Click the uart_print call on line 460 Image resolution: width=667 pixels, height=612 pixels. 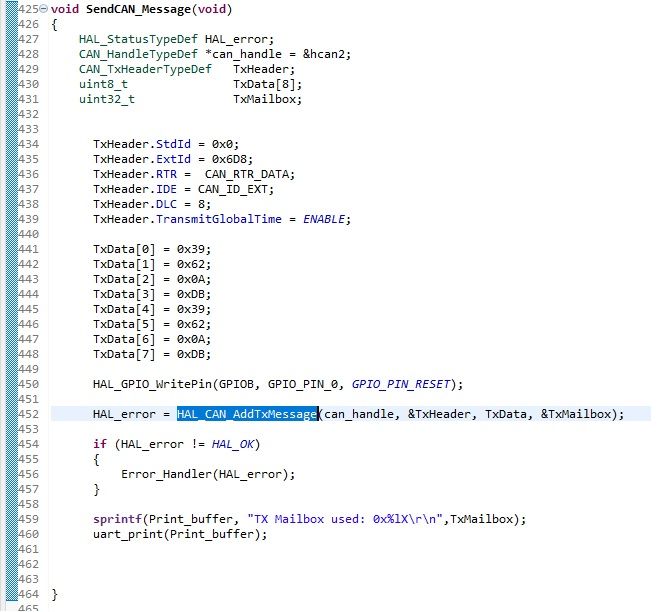pyautogui.click(x=128, y=534)
